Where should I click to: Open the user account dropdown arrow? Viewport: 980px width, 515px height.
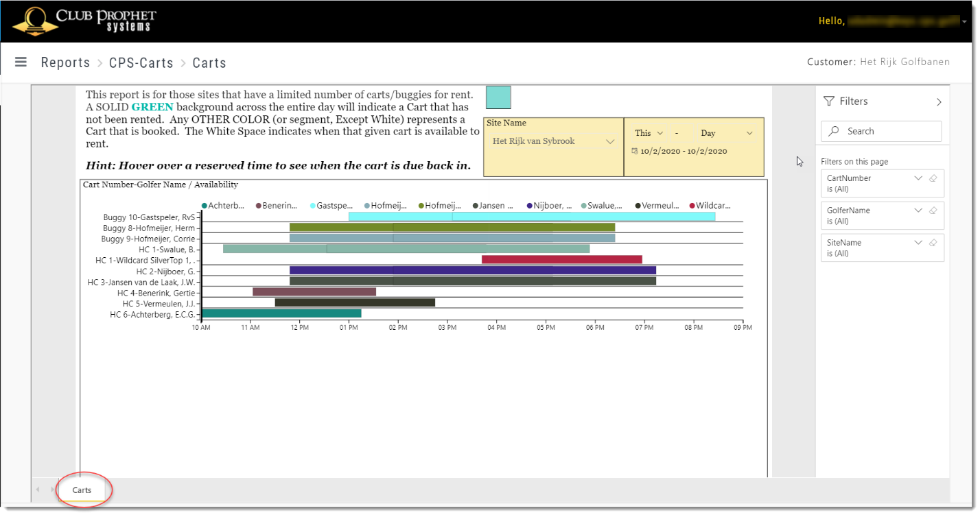964,21
